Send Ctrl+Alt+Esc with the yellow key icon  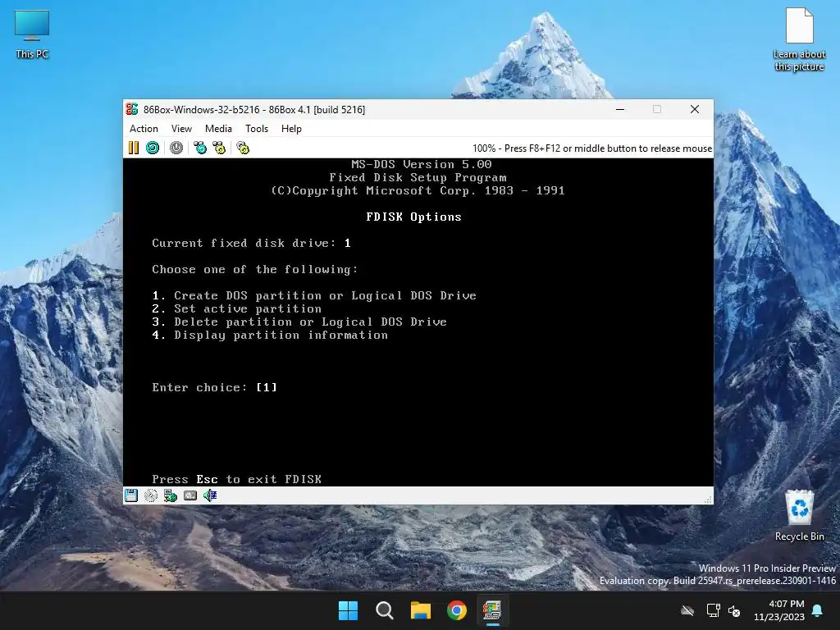click(x=219, y=148)
